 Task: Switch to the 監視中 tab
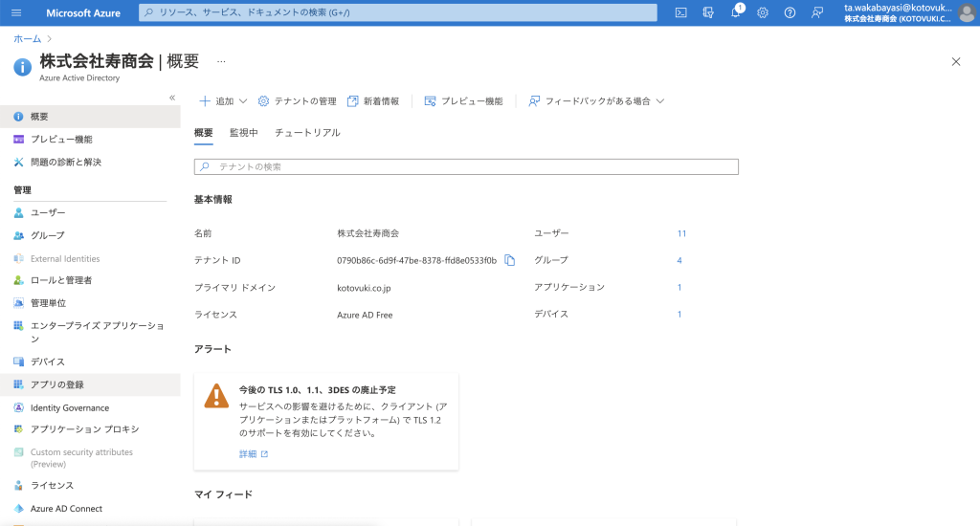pyautogui.click(x=244, y=132)
